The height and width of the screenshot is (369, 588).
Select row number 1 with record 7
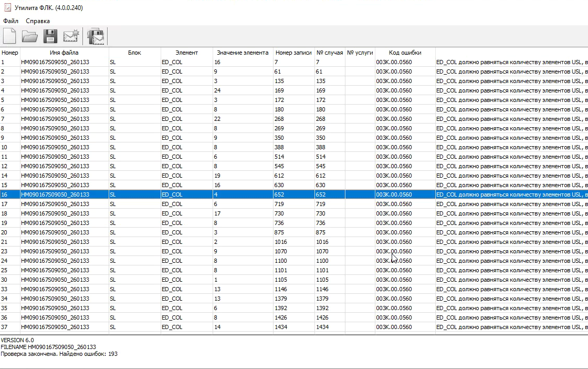[157, 62]
